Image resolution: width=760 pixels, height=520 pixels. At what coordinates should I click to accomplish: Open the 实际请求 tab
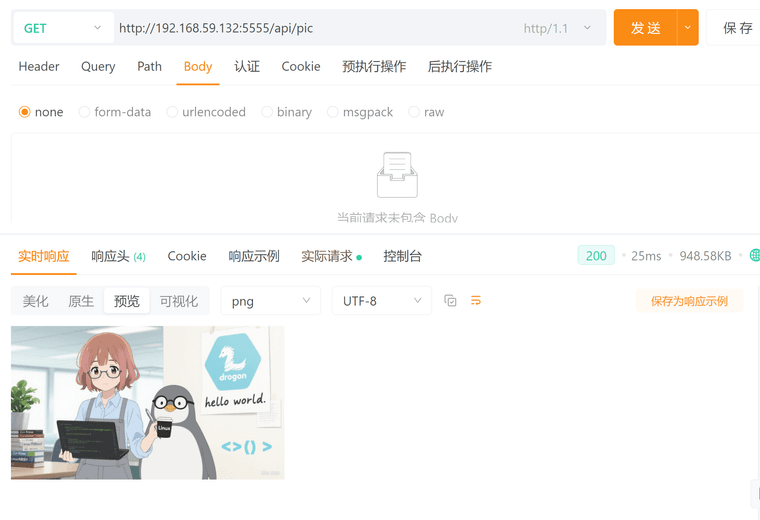click(x=332, y=256)
